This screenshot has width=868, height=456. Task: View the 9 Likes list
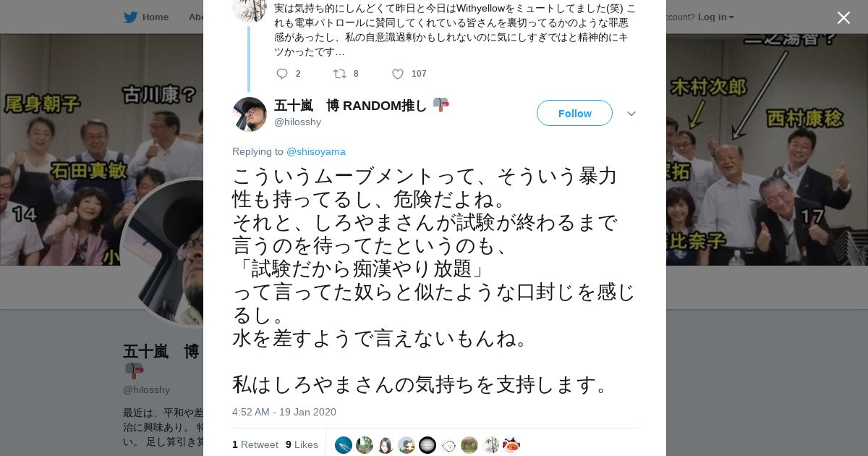pyautogui.click(x=302, y=444)
